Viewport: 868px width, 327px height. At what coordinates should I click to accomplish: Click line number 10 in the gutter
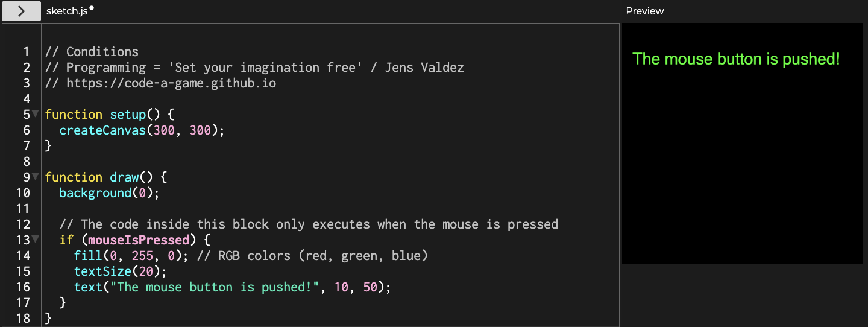pyautogui.click(x=24, y=193)
